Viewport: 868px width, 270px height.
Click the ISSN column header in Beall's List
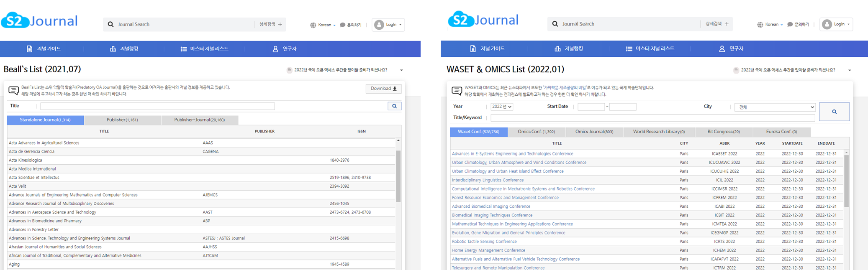(362, 131)
